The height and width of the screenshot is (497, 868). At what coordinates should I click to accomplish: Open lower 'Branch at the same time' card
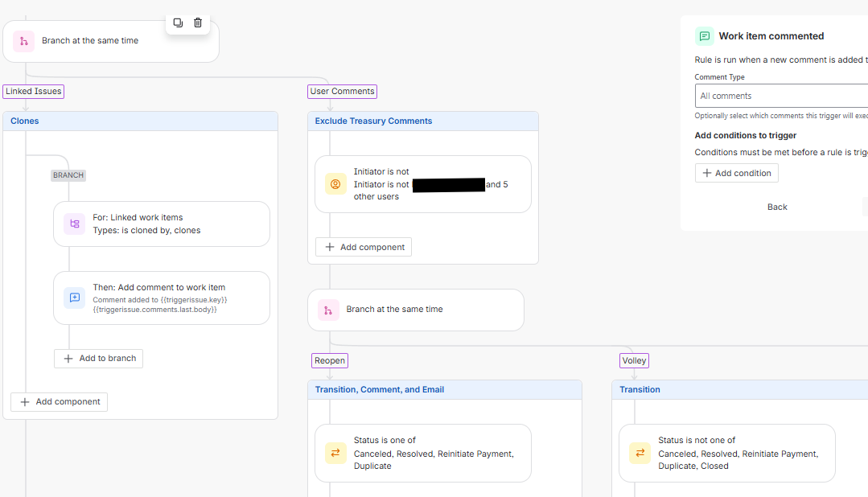(x=416, y=310)
